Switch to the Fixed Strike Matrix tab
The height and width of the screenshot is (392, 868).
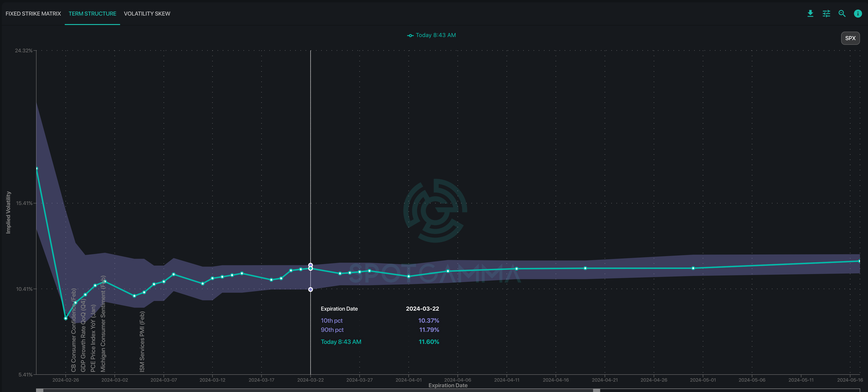[x=33, y=13]
